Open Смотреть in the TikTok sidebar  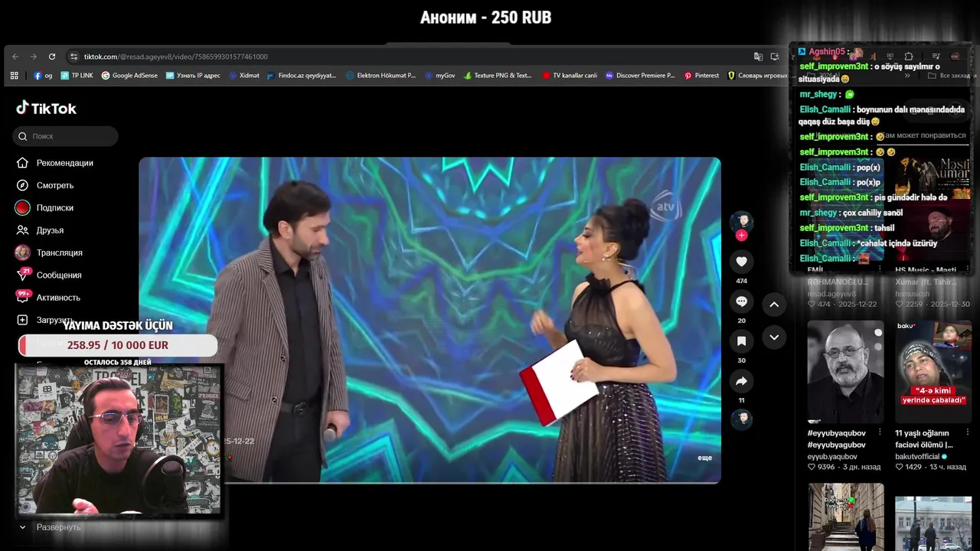(x=44, y=185)
